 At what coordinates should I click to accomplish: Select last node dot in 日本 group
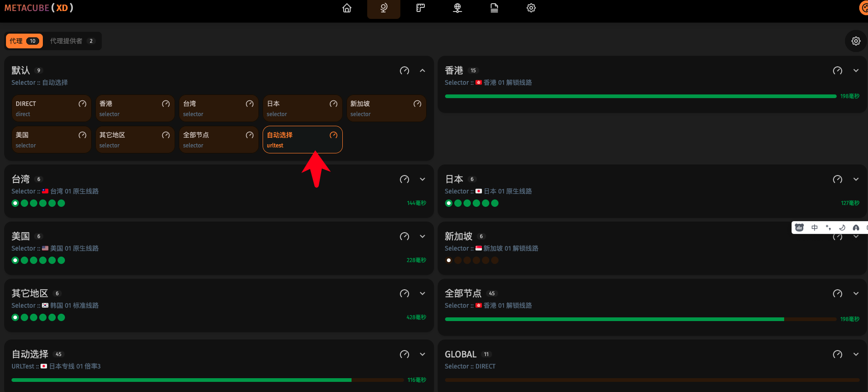pyautogui.click(x=495, y=203)
